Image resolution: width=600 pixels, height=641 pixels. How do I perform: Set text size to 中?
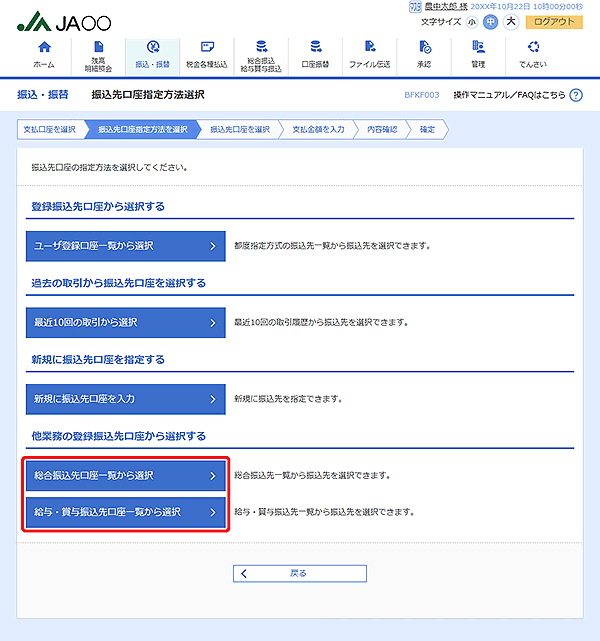point(490,22)
